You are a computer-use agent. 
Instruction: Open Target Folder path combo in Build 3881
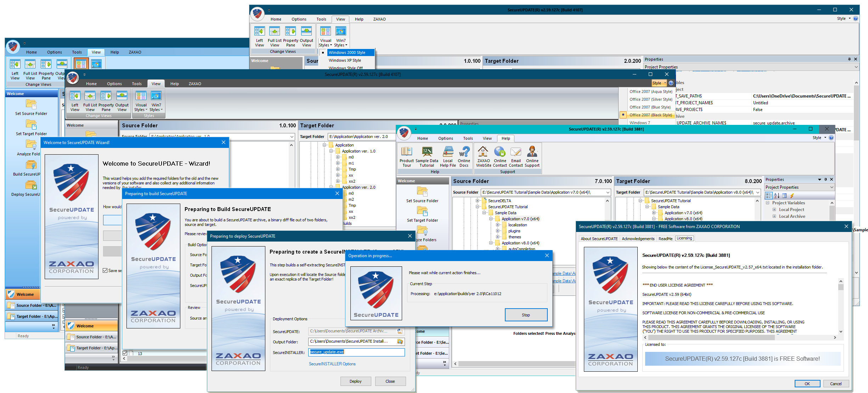pos(758,192)
